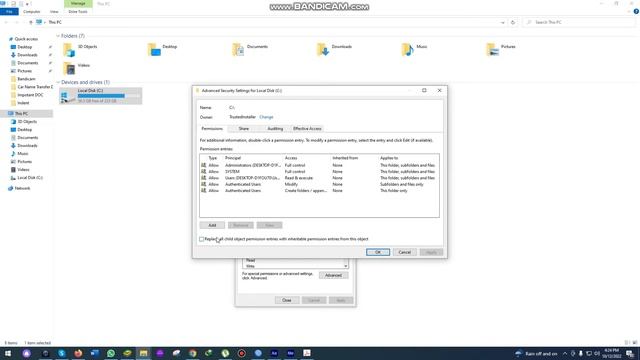Open the notification center icon

[631, 353]
